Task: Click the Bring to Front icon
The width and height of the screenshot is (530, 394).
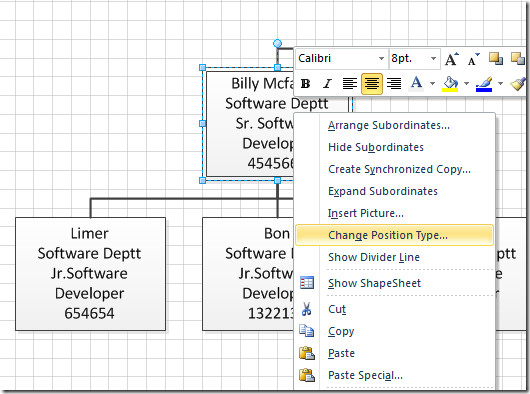Action: pos(496,58)
